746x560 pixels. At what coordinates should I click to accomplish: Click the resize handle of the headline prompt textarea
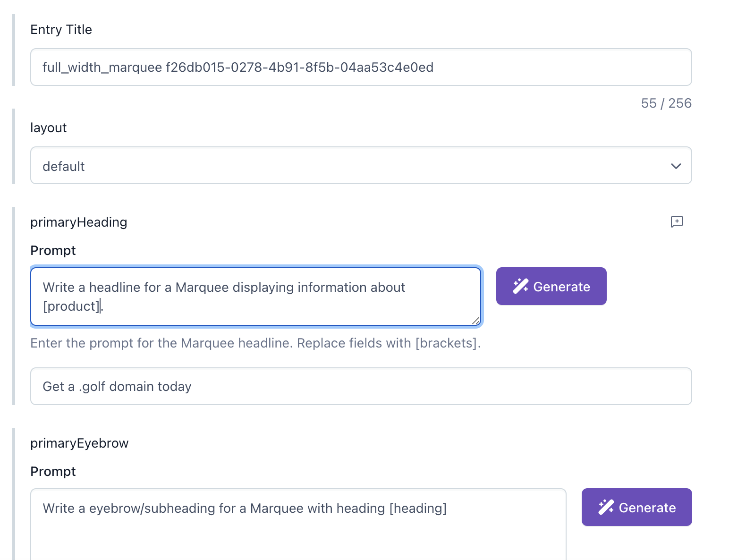[x=476, y=321]
